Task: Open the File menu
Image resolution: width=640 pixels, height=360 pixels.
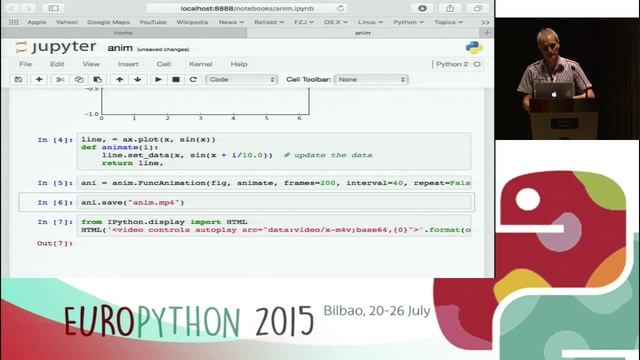Action: [25, 64]
